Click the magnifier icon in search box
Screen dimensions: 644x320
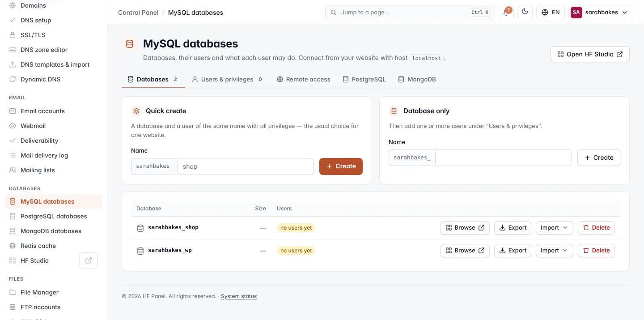[333, 13]
